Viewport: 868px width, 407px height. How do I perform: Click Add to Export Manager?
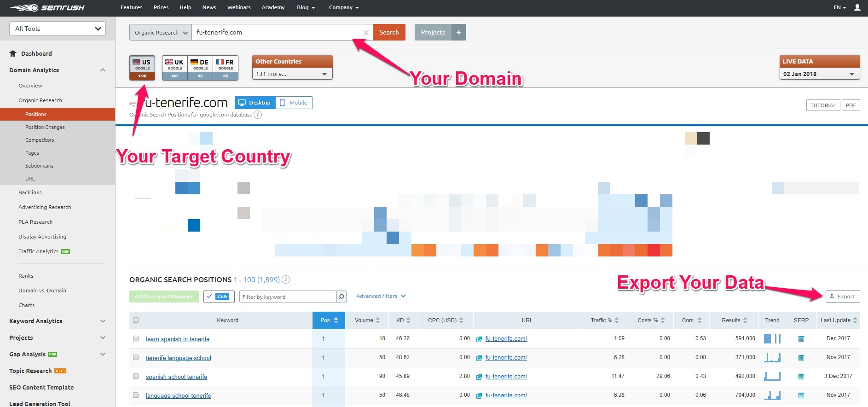[164, 297]
